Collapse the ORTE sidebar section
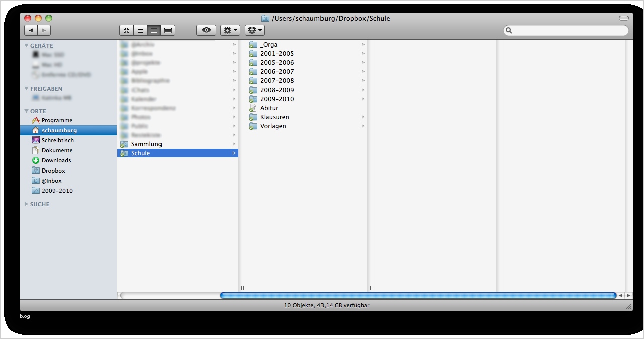Image resolution: width=644 pixels, height=339 pixels. point(27,111)
